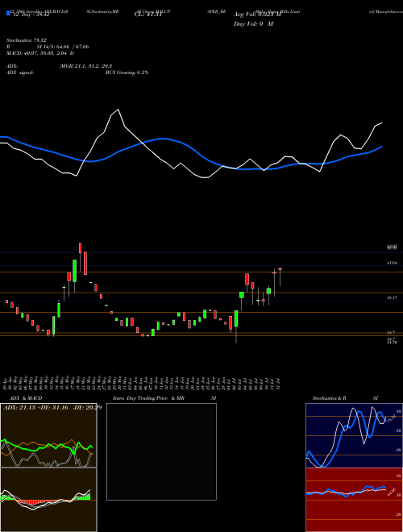Open the MACD histogram mini chart
This screenshot has height=532, width=403.
coord(48,500)
